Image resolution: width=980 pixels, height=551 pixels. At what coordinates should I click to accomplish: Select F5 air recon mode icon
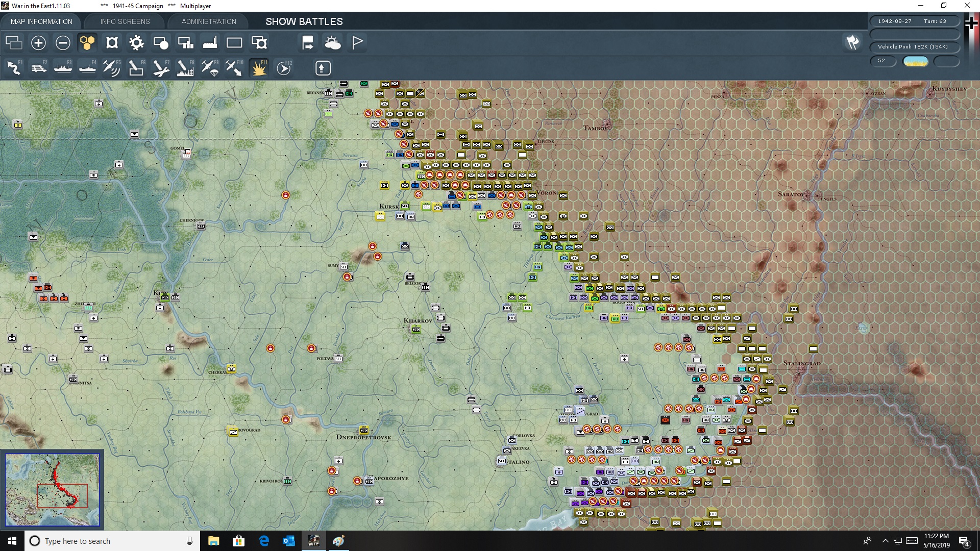coord(112,68)
